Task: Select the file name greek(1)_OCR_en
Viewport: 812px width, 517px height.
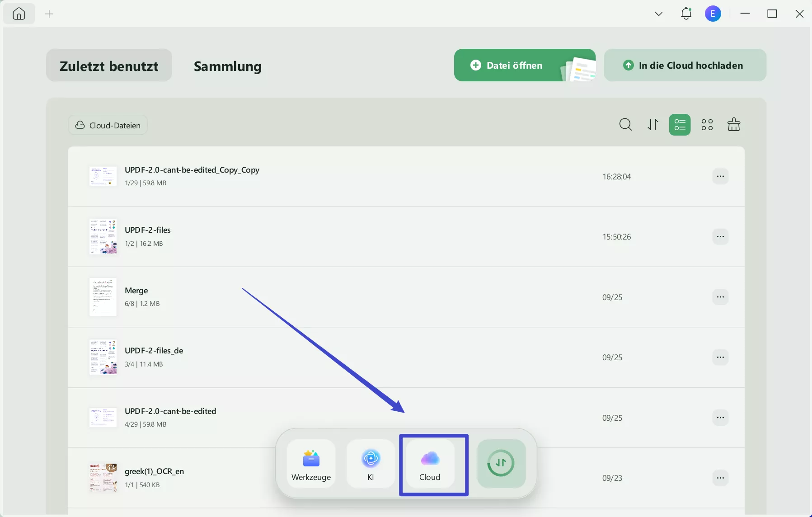Action: click(155, 471)
